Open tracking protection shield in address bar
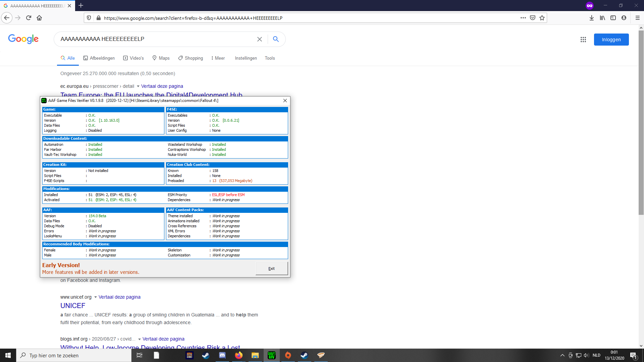The height and width of the screenshot is (362, 644). [x=89, y=18]
